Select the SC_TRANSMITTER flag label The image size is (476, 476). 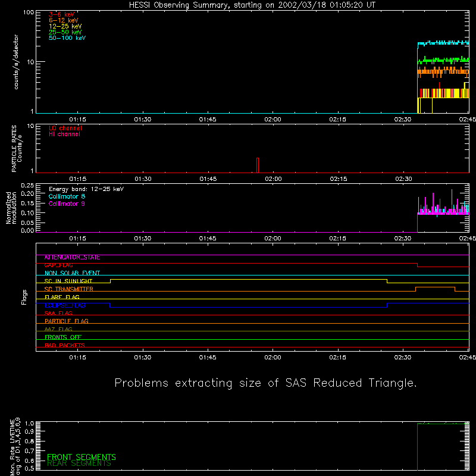pyautogui.click(x=68, y=289)
